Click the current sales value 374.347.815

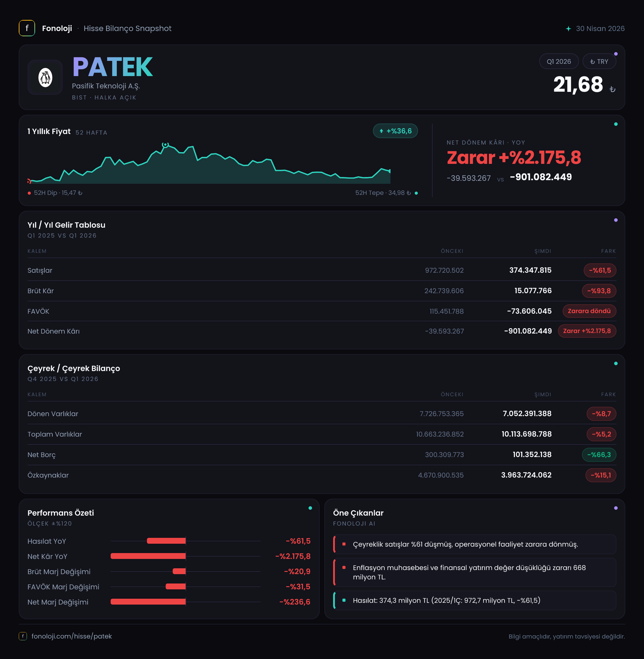pyautogui.click(x=530, y=270)
